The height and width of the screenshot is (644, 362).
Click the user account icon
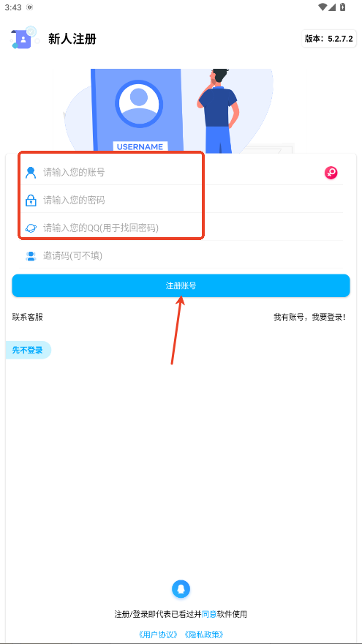(31, 173)
